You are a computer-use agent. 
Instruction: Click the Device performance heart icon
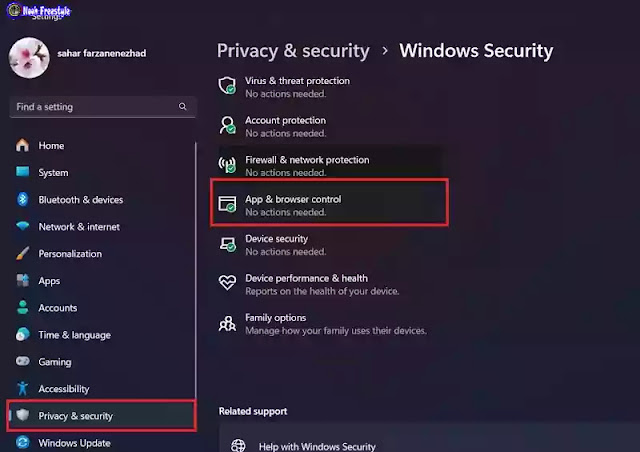pyautogui.click(x=227, y=282)
